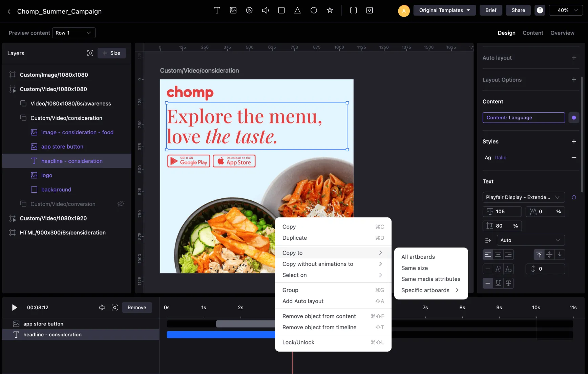Click the user avatar A
Image resolution: width=588 pixels, height=374 pixels.
click(404, 11)
